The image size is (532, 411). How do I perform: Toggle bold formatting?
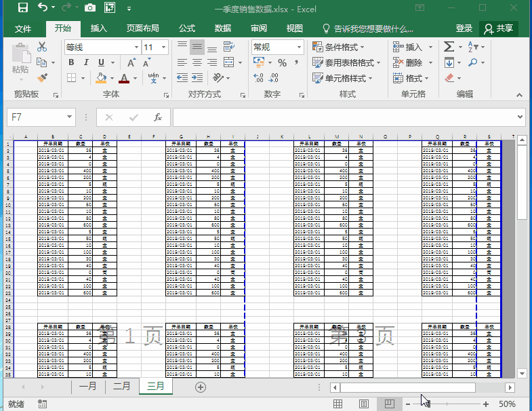[x=70, y=62]
